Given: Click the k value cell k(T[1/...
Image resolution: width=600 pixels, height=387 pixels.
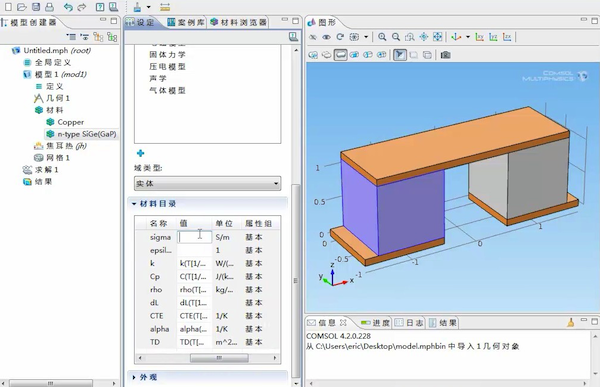Looking at the screenshot, I should pos(193,263).
